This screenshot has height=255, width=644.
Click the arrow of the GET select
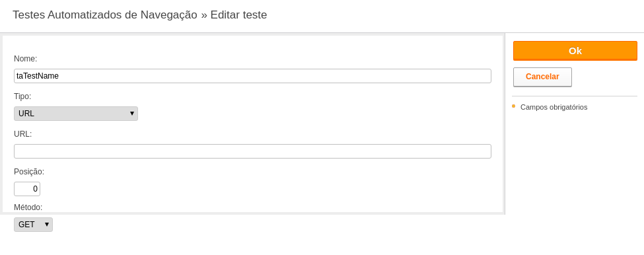coord(47,224)
